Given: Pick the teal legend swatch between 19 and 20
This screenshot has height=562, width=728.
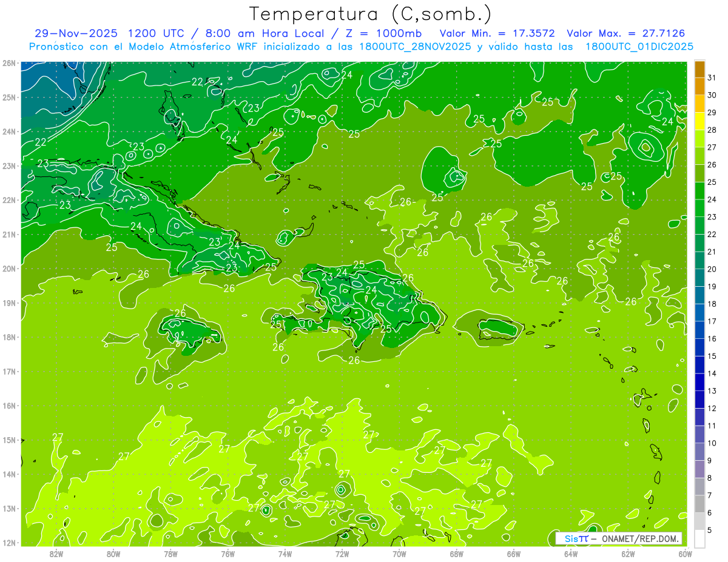Looking at the screenshot, I should coord(699,278).
